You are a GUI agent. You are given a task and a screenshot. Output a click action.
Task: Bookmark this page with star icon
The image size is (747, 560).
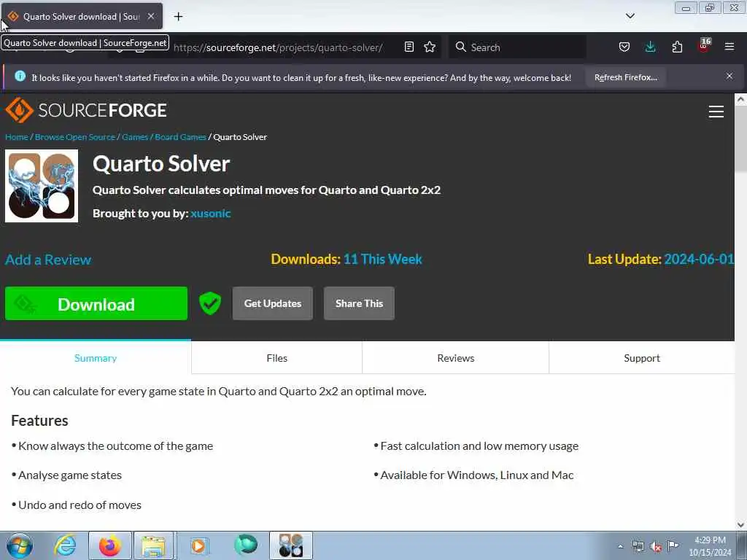point(430,47)
